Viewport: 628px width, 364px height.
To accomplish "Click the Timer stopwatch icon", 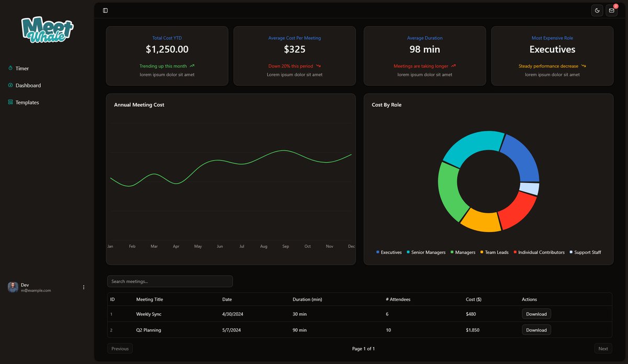I will point(10,69).
